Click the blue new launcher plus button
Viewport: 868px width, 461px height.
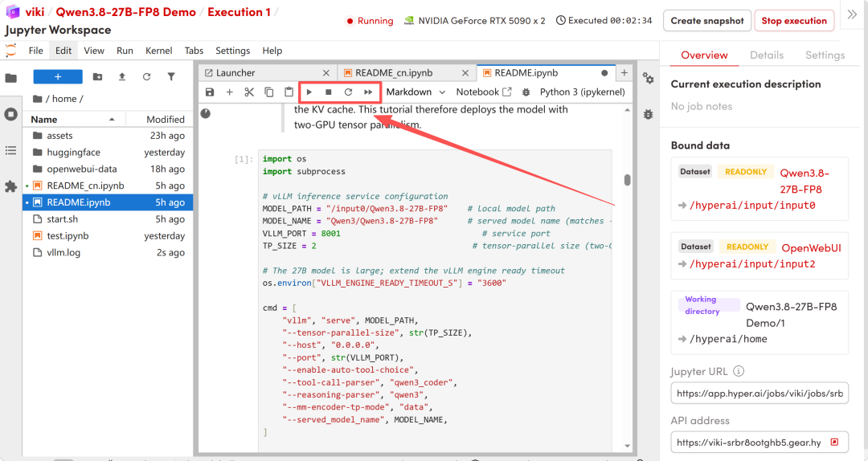coord(58,76)
